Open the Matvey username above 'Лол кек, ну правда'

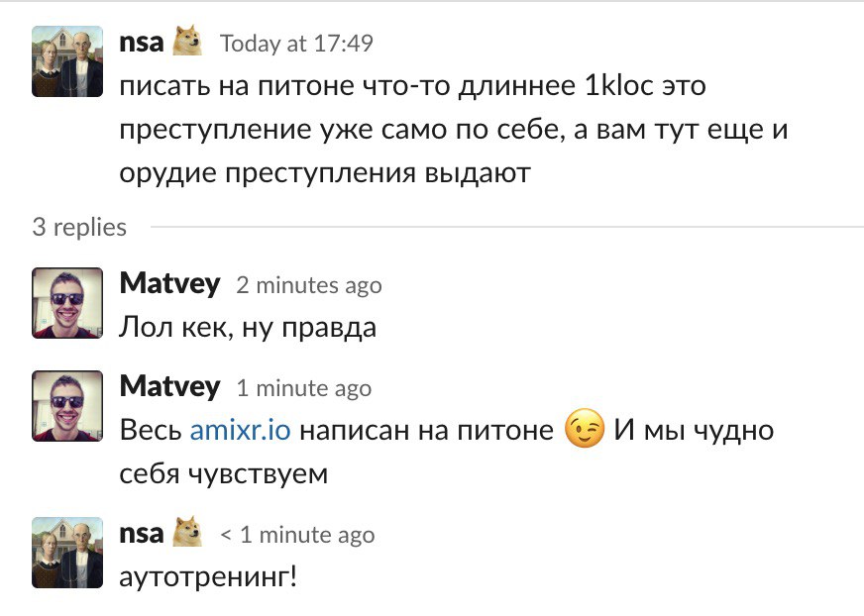[x=169, y=283]
